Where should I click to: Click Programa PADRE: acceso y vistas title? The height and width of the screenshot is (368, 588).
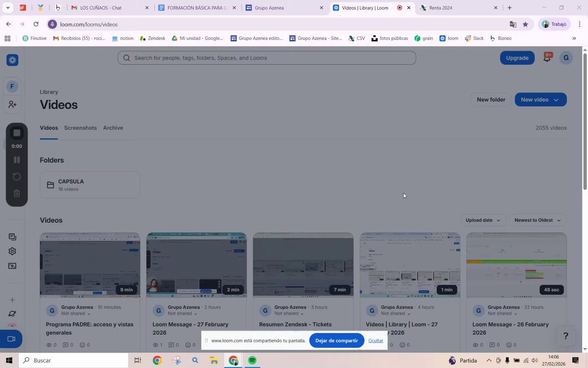pos(90,328)
